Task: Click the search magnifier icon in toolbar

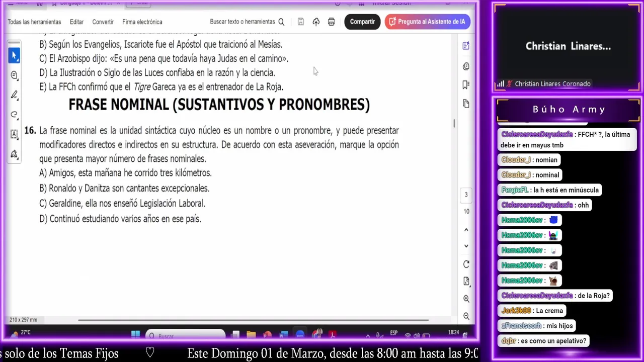Action: 281,22
